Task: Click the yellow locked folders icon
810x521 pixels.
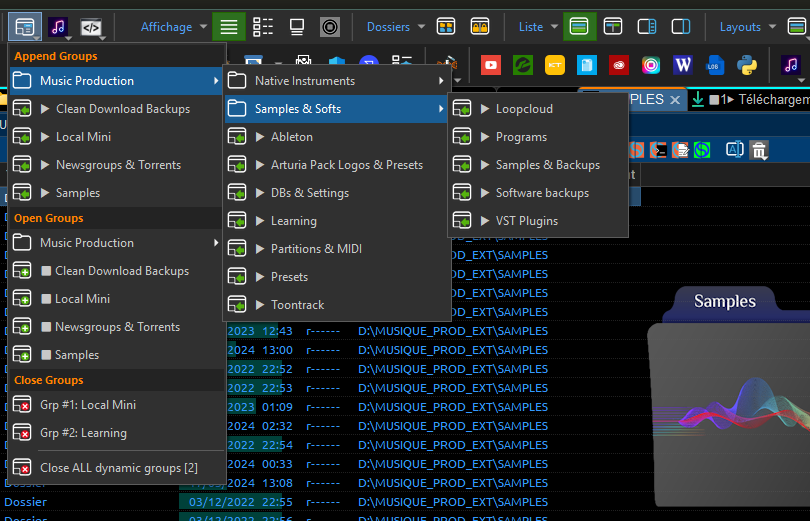Action: (480, 27)
